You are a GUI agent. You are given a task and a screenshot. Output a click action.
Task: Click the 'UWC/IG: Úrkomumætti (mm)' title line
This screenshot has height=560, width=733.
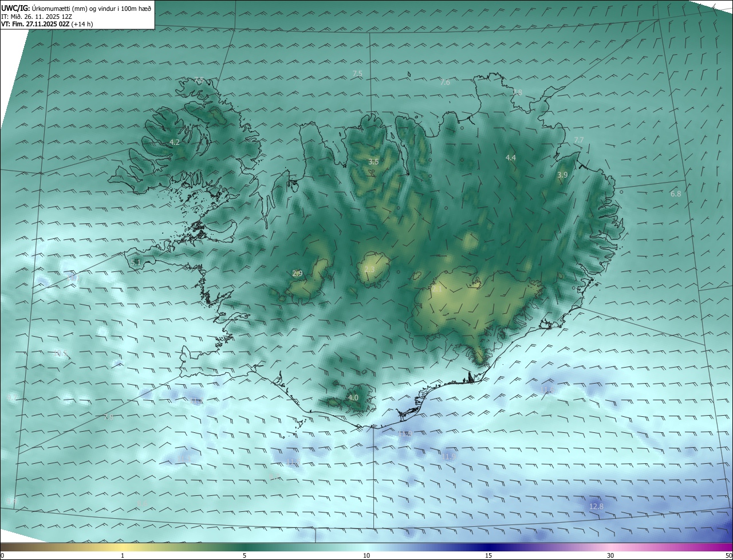coord(76,8)
